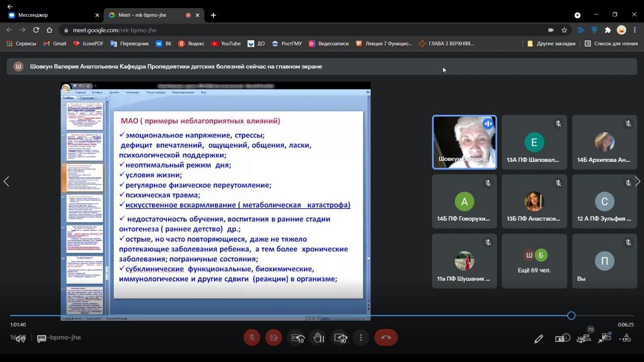Turn on the camera in the call bar
This screenshot has width=644, height=362.
[x=273, y=338]
